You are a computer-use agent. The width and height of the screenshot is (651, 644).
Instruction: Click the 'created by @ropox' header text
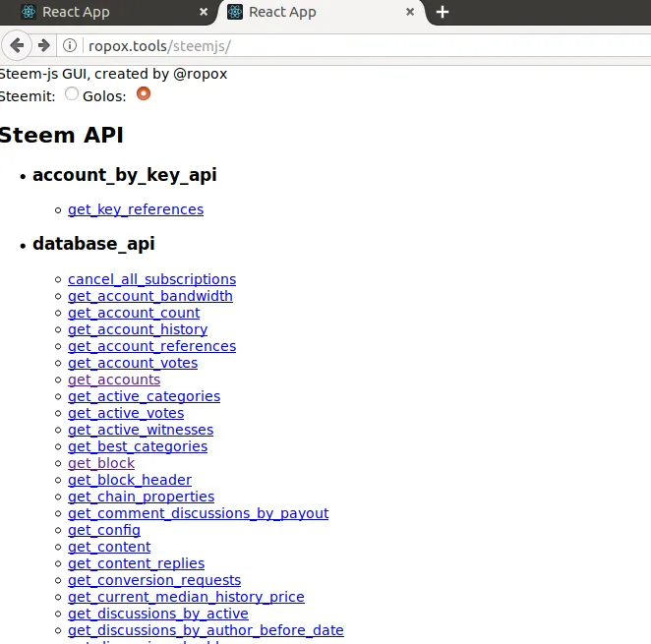[160, 74]
